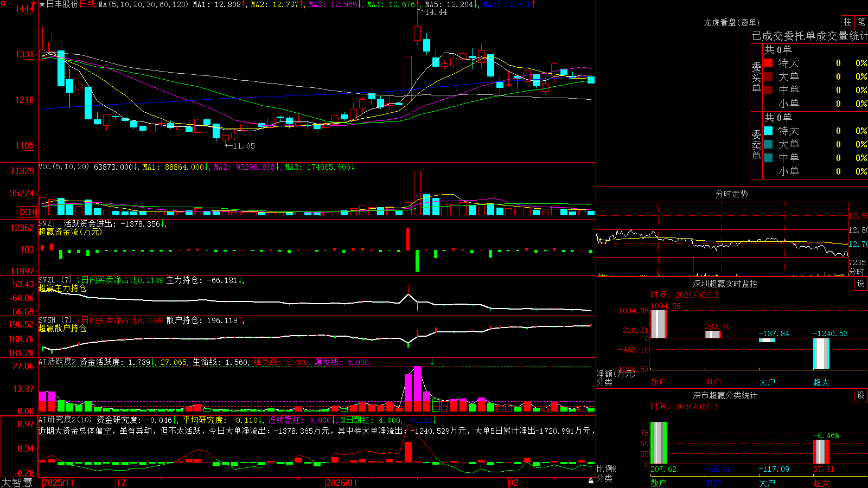868x488 pixels.
Task: Click the 2026/01 date marker on the timeline
Action: tap(342, 483)
